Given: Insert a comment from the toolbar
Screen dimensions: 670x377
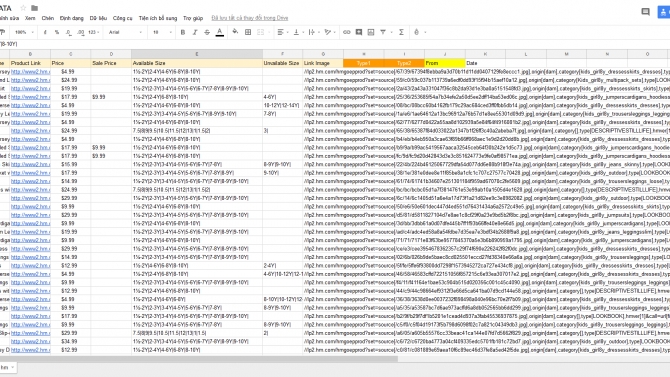Looking at the screenshot, I should tap(359, 32).
